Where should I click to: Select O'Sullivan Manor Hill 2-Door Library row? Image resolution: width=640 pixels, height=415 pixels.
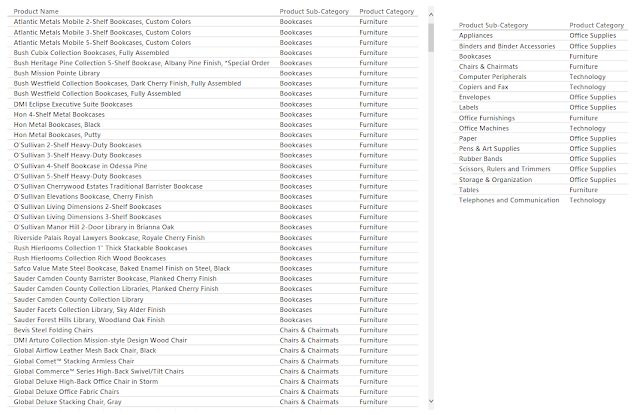click(213, 227)
